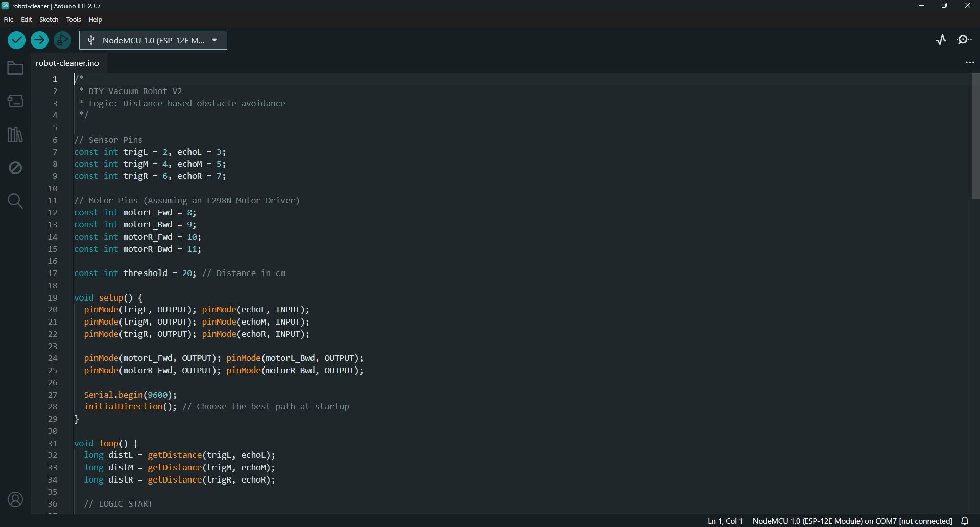980x527 pixels.
Task: Expand the editor tab options ellipsis menu
Action: point(970,62)
